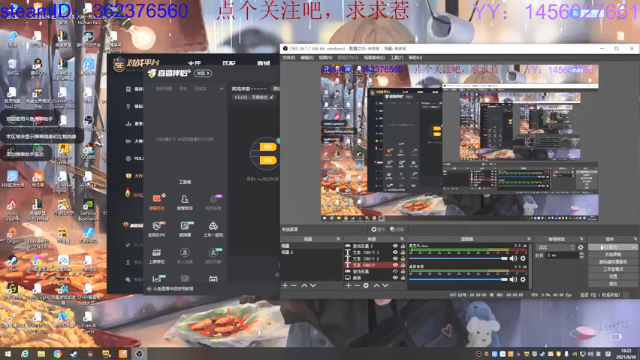Adjust the Mic/Aux volume slider
Image resolution: width=640 pixels, height=360 pixels.
point(458,258)
